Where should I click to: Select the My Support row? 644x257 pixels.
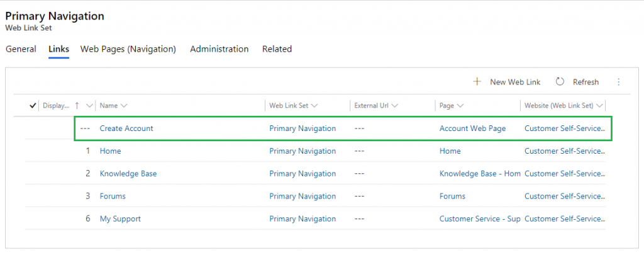tap(314, 219)
